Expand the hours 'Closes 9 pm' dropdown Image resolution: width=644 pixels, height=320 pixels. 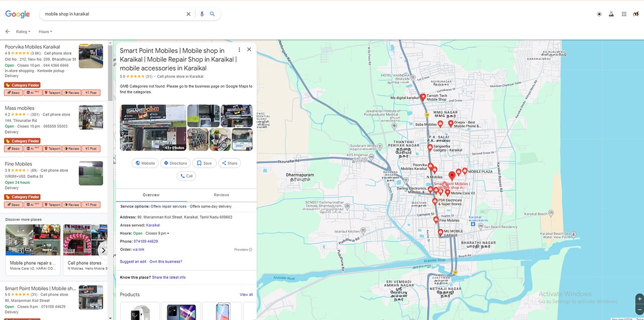157,233
